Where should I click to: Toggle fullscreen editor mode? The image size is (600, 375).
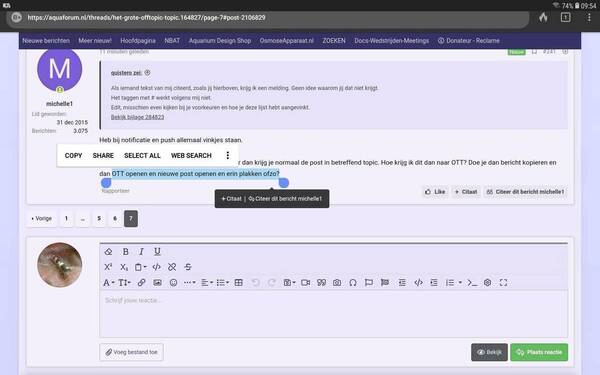(x=503, y=283)
